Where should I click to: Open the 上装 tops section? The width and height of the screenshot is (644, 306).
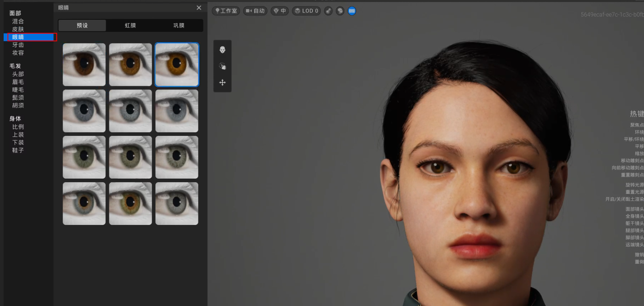(x=18, y=135)
